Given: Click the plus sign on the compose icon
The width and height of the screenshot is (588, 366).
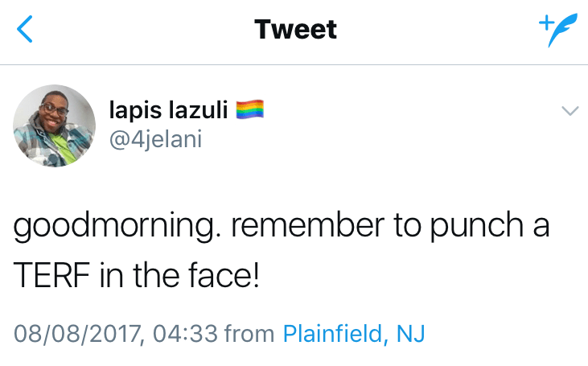Looking at the screenshot, I should (543, 24).
